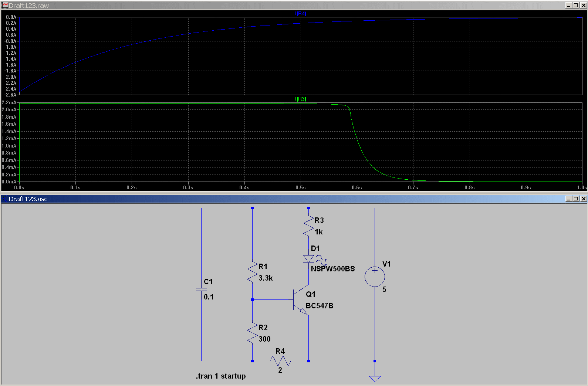This screenshot has width=588, height=386.
Task: Select the R2 resistor symbol
Action: [252, 333]
